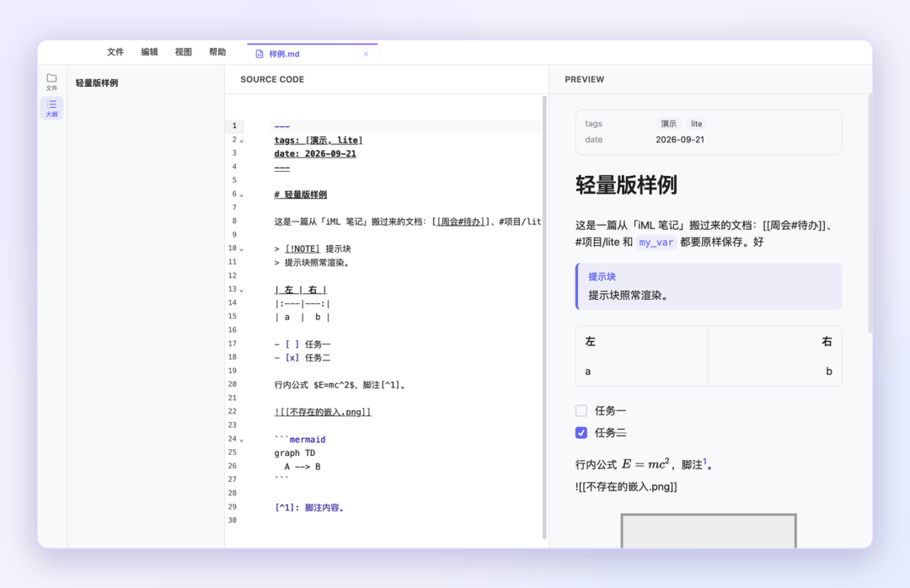Click the date: 2026-09-21 source line
910x588 pixels.
tap(315, 154)
